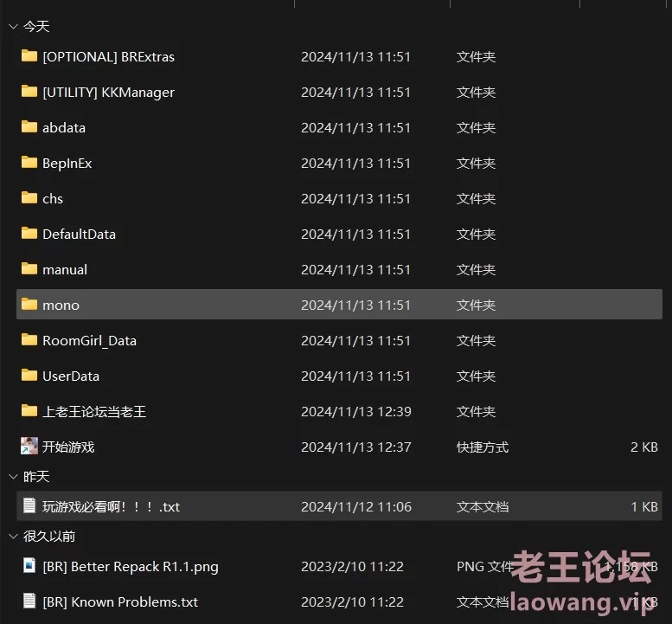Click the 上老王论坛当老王 folder icon
This screenshot has width=672, height=624.
tap(29, 411)
